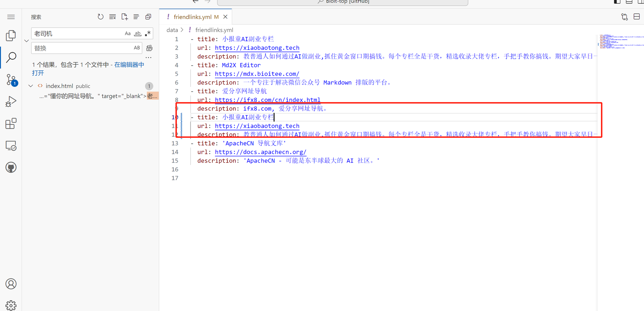The width and height of the screenshot is (644, 311).
Task: Open the Extensions view
Action: coord(11,124)
